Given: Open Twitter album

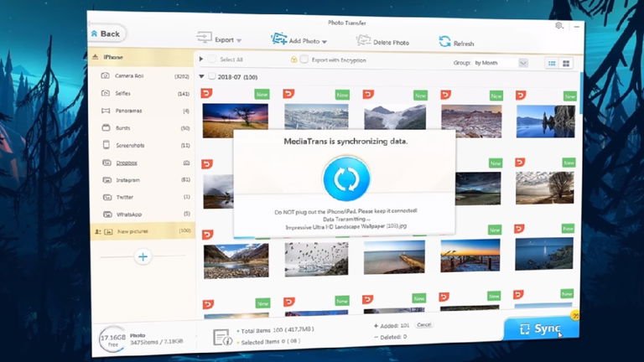Looking at the screenshot, I should (x=142, y=198).
